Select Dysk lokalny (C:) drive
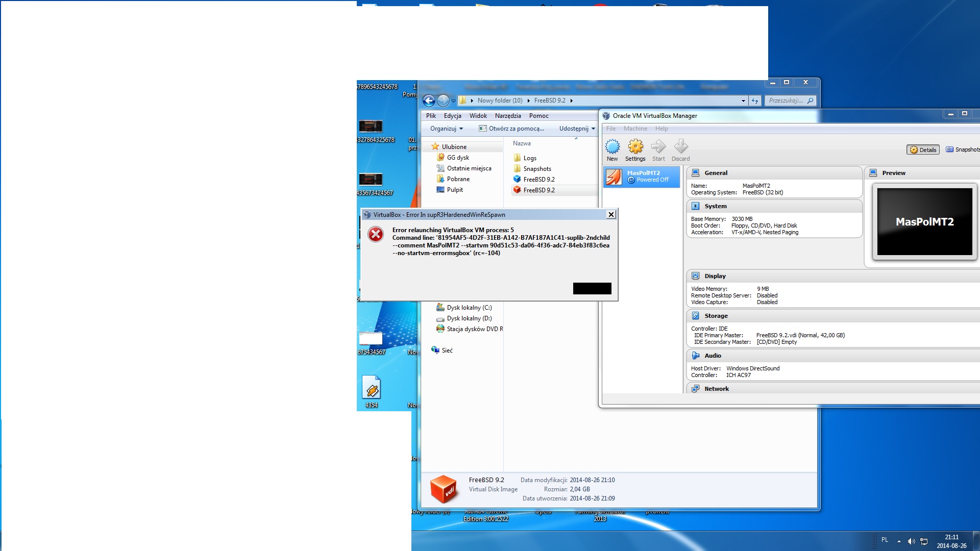 [x=464, y=308]
